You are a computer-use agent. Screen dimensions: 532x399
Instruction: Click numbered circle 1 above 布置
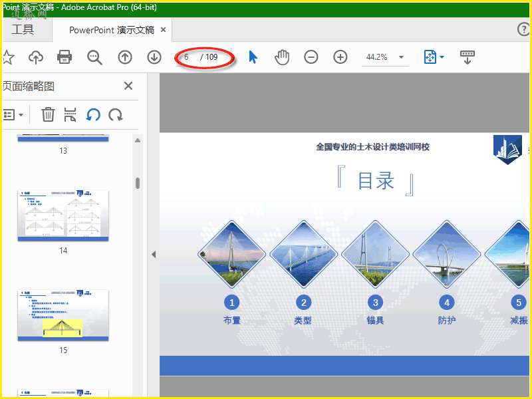(232, 303)
